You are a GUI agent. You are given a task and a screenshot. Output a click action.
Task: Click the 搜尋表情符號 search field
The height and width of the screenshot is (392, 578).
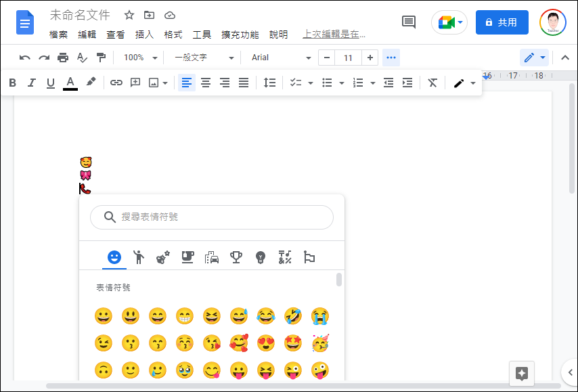point(212,217)
